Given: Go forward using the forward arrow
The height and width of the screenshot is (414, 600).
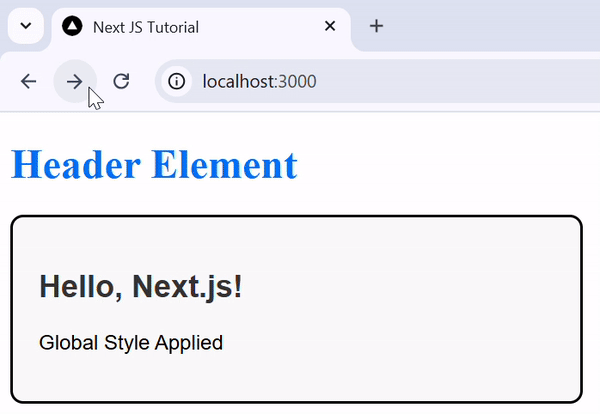Looking at the screenshot, I should [75, 81].
